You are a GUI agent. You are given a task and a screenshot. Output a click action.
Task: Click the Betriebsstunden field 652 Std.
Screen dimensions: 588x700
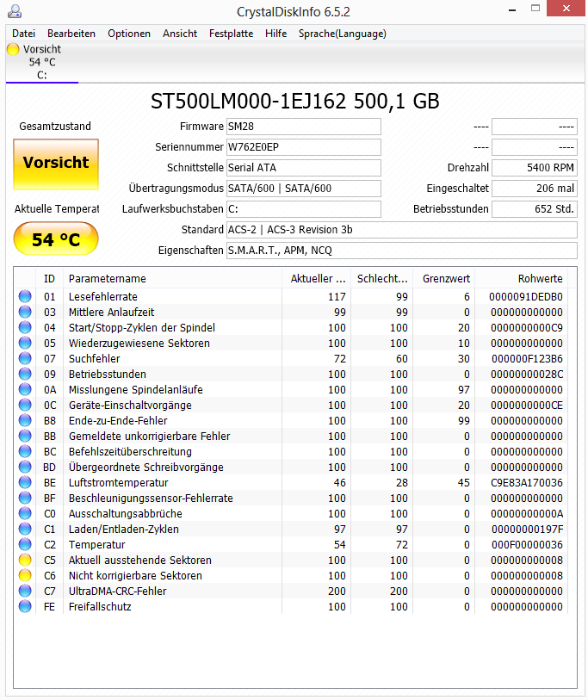[535, 209]
